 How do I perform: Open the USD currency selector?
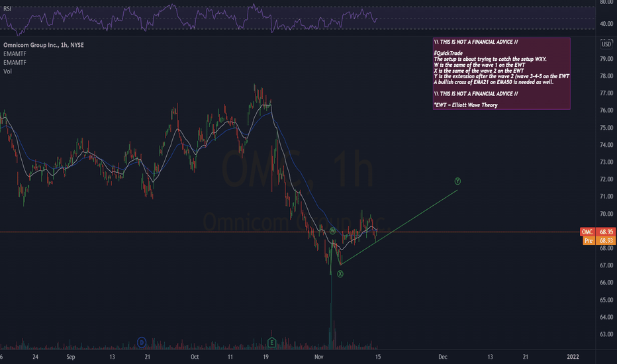click(x=606, y=44)
